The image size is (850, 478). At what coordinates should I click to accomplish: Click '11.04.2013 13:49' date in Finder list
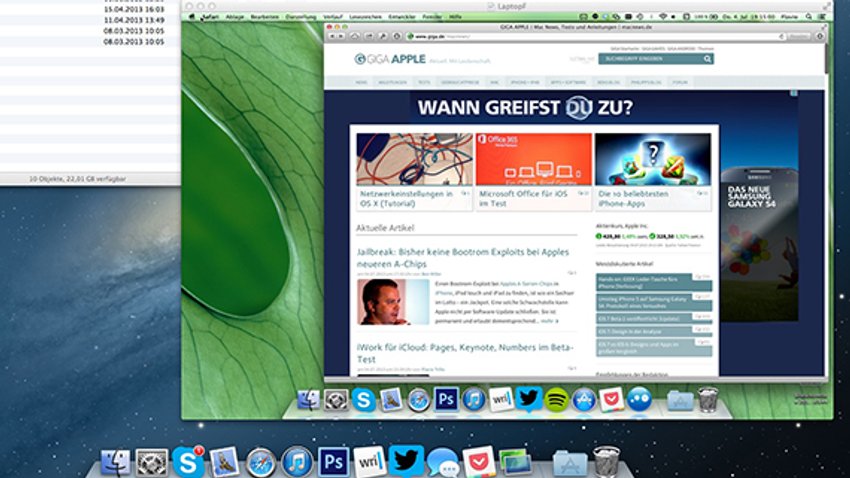pyautogui.click(x=134, y=20)
